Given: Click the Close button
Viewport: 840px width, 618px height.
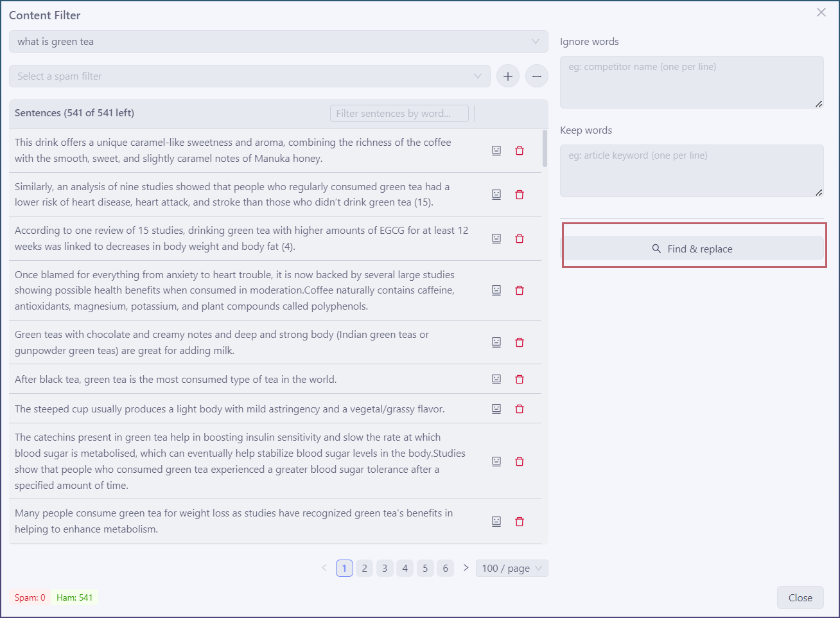Looking at the screenshot, I should [x=800, y=597].
